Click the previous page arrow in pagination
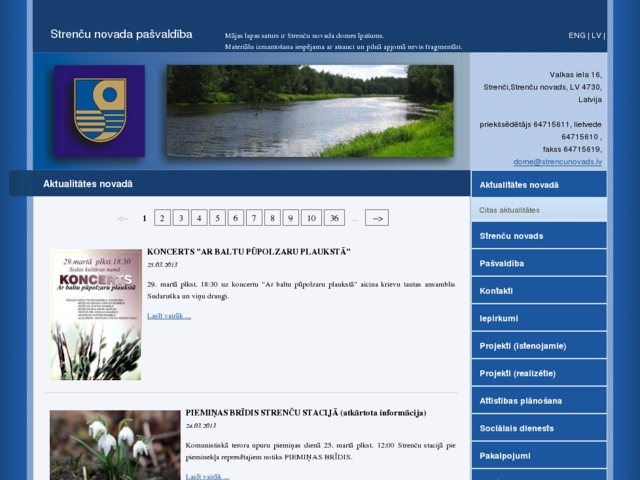Screen dimensions: 640x480 pyautogui.click(x=123, y=218)
